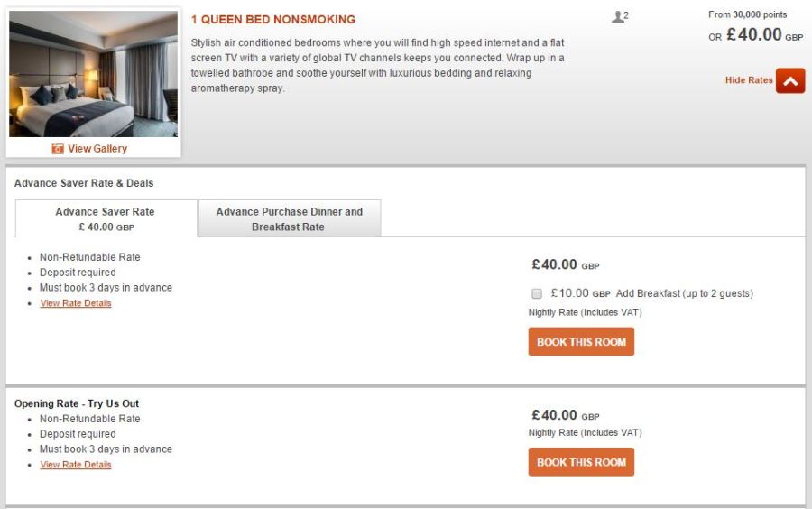Switch to Advance Purchase Dinner and Breakfast tab
Screen dimensions: 812x509
(x=289, y=218)
